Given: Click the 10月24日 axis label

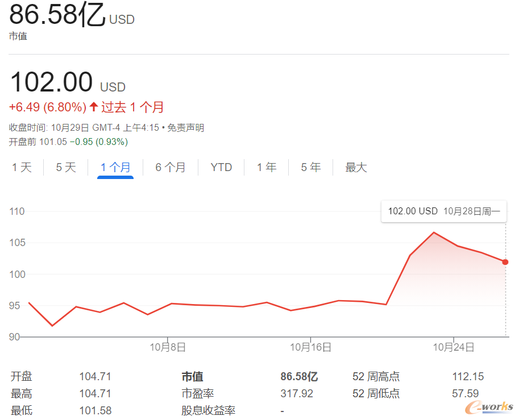Looking at the screenshot, I should click(x=454, y=347).
